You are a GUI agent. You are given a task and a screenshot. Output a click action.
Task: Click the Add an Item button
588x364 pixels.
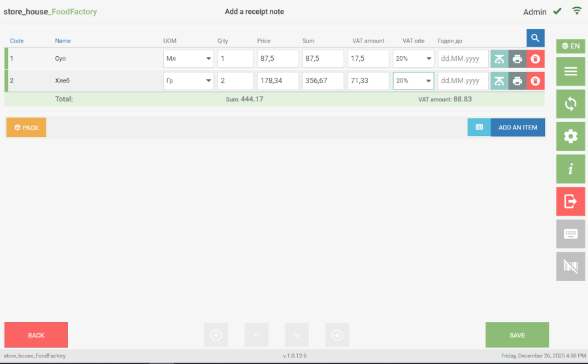click(x=517, y=127)
